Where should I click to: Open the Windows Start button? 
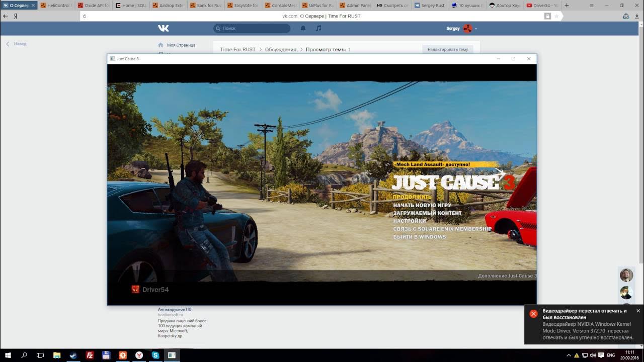8,355
